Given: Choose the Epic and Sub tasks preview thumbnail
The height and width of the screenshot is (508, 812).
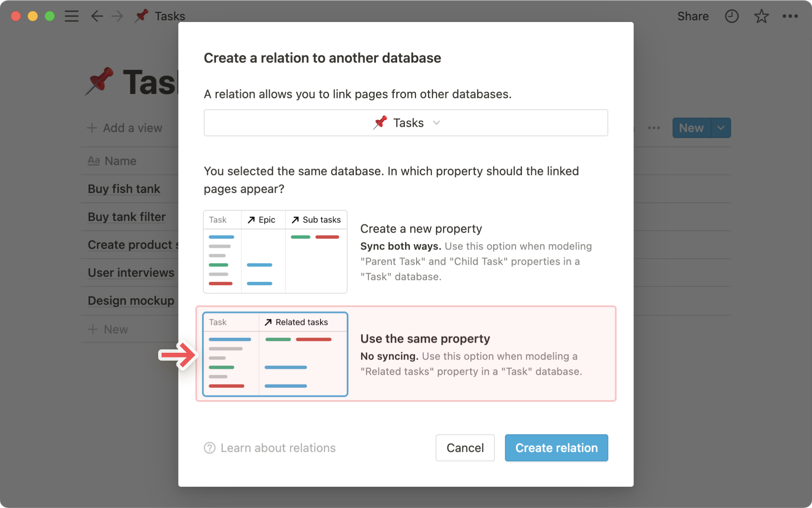Looking at the screenshot, I should click(x=275, y=252).
